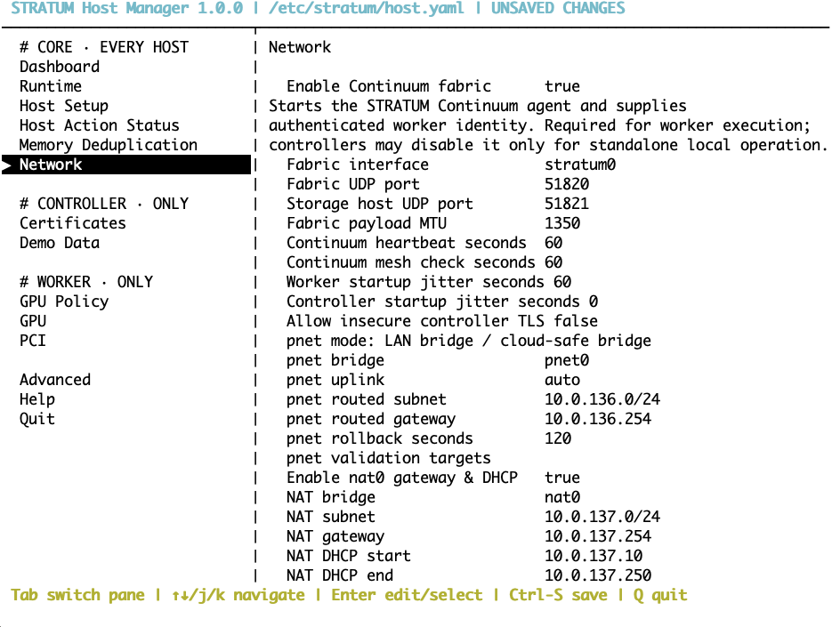Toggle Allow insecure controller TLS

(x=442, y=321)
